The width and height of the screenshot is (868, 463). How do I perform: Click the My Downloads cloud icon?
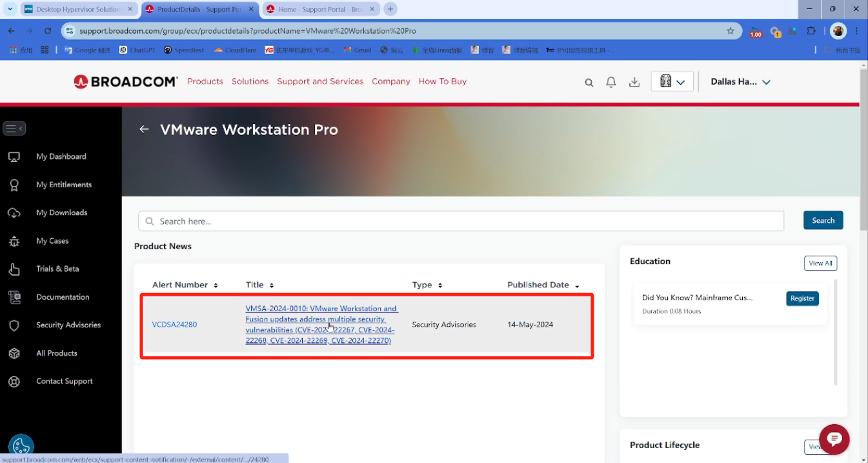(14, 213)
